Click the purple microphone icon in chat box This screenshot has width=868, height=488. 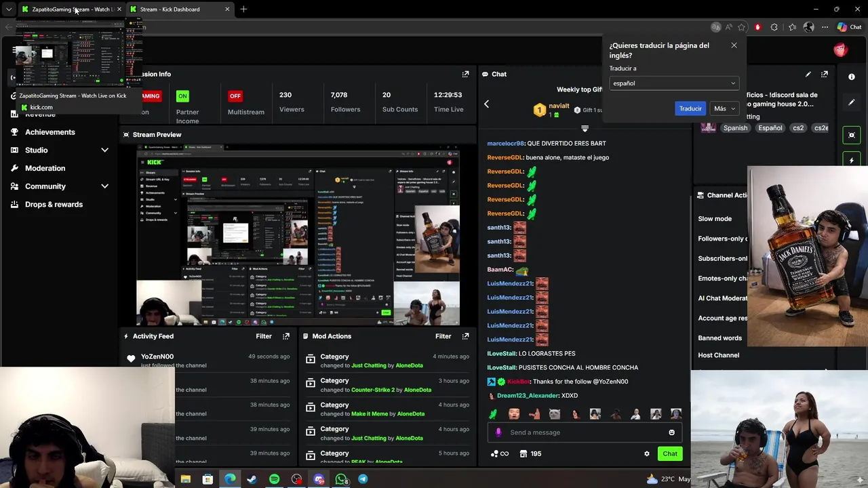[x=498, y=432]
